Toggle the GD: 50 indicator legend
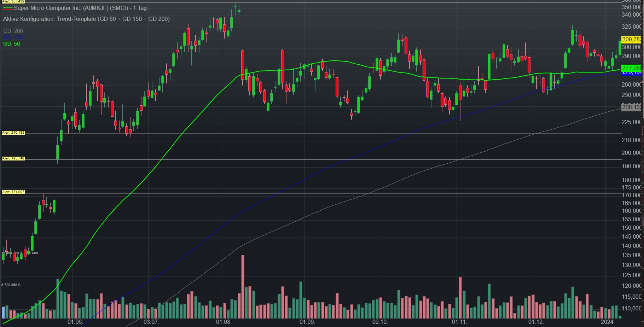The width and height of the screenshot is (644, 327). (x=12, y=44)
